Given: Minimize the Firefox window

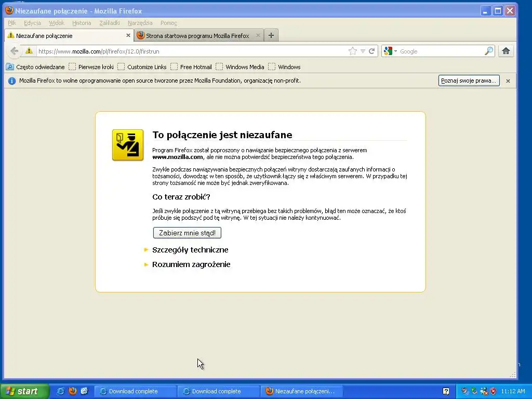Looking at the screenshot, I should pos(486,11).
